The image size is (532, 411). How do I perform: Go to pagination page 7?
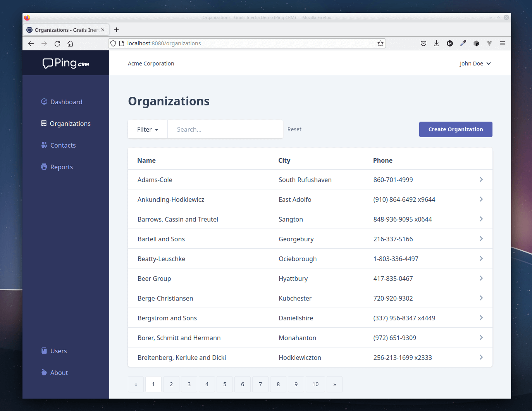(x=260, y=384)
